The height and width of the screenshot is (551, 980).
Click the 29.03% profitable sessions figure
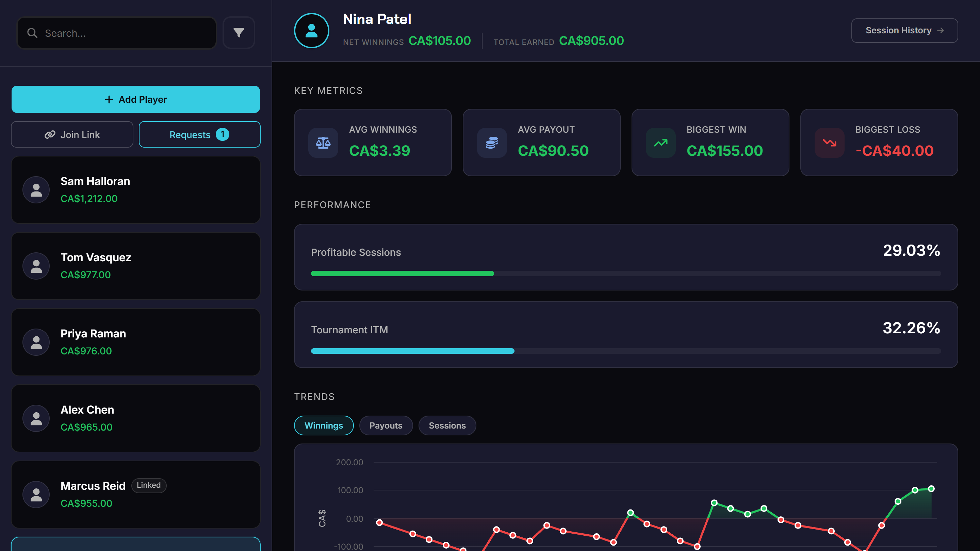(x=912, y=251)
